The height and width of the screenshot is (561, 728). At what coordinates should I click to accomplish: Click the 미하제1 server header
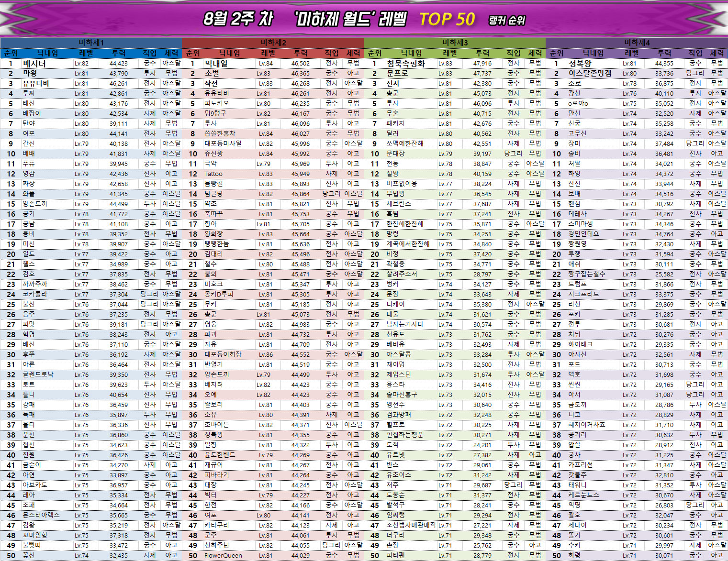coord(91,43)
